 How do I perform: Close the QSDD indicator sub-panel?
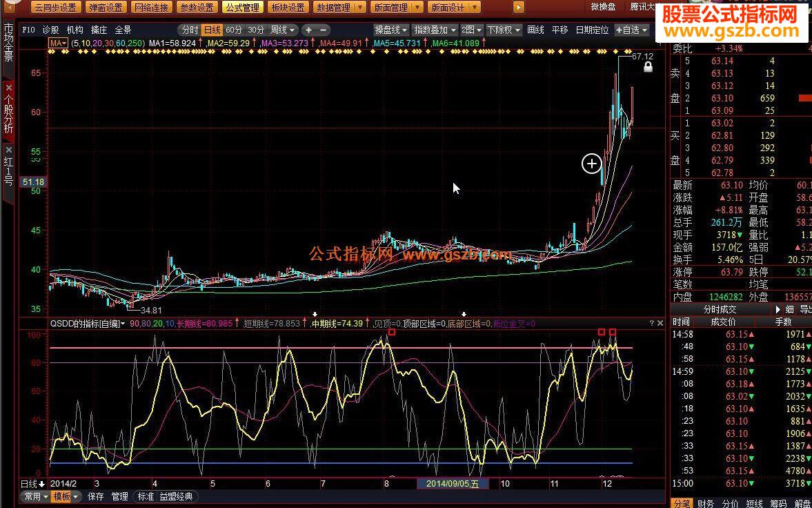pyautogui.click(x=660, y=323)
